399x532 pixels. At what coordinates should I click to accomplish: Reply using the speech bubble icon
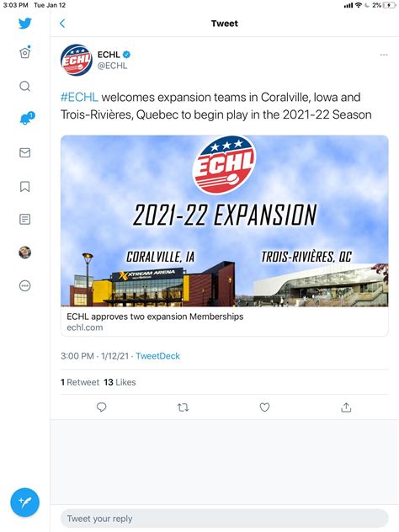point(102,407)
